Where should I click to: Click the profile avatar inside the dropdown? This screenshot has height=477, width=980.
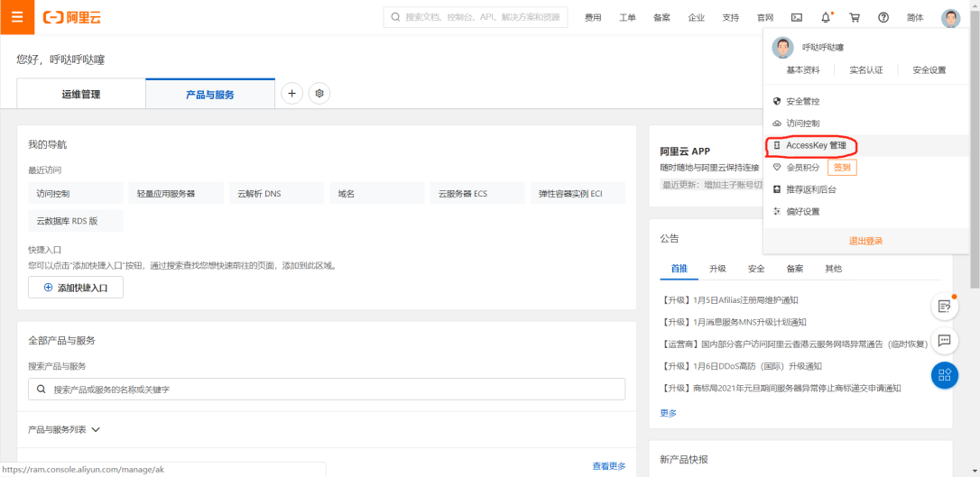(x=782, y=48)
